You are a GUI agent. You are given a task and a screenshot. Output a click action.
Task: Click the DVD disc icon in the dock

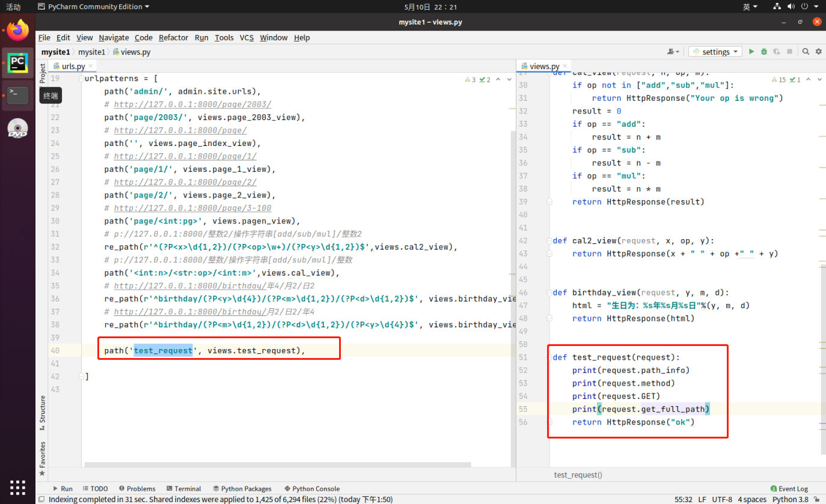coord(18,128)
